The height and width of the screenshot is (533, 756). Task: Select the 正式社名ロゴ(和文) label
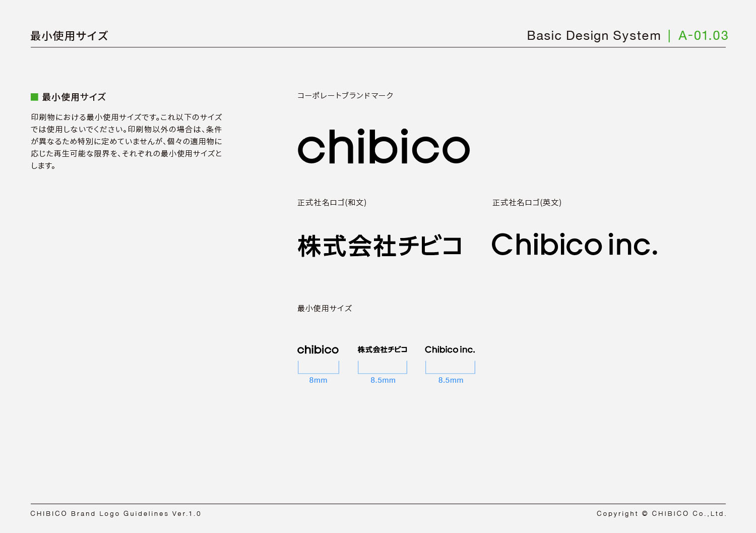(x=332, y=202)
